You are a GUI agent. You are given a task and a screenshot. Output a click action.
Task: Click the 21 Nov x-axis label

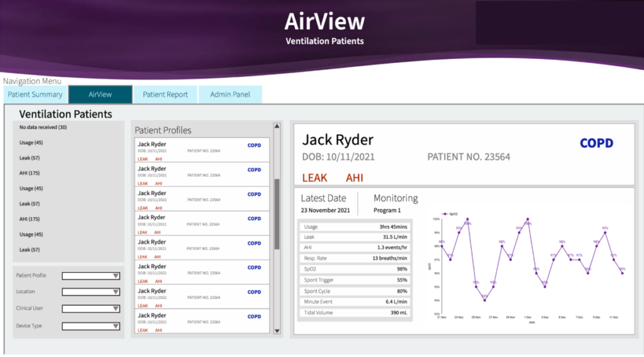pyautogui.click(x=441, y=317)
